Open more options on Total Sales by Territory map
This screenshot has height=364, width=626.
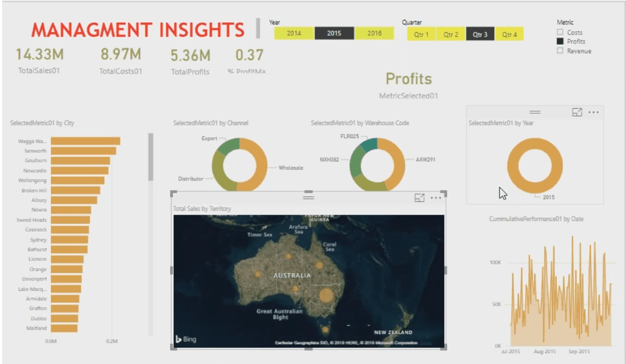[436, 198]
